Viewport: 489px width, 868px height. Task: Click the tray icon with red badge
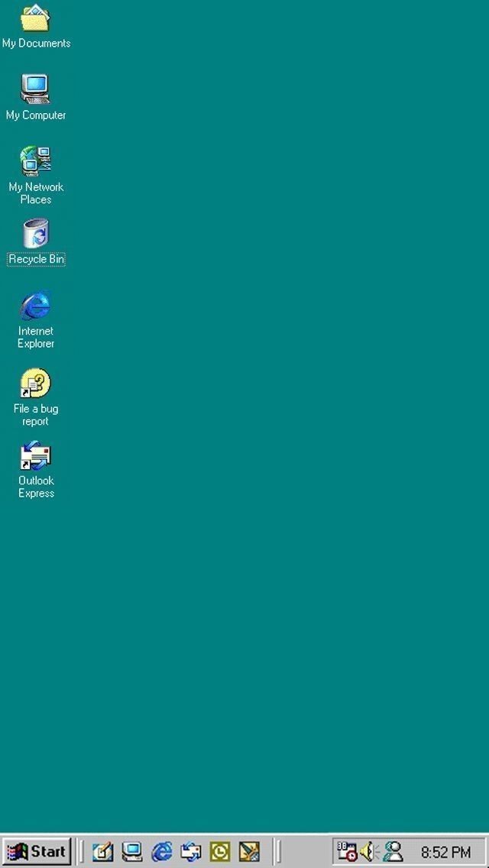pos(347,851)
